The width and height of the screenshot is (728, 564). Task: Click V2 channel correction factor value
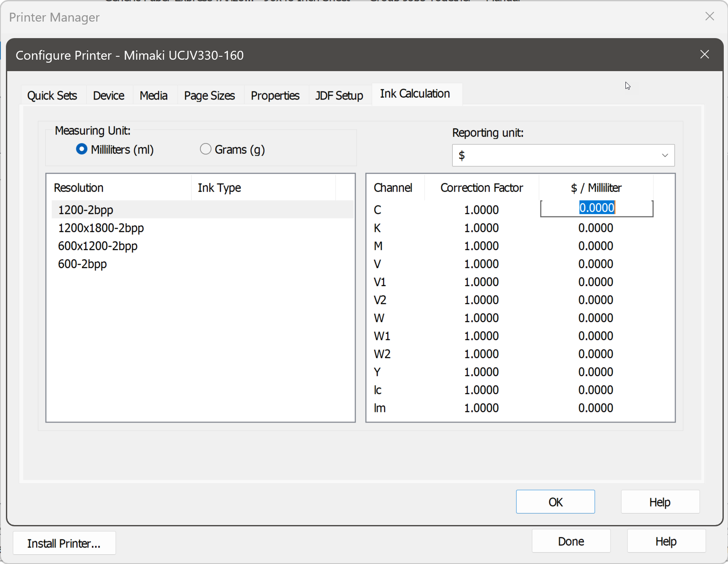point(481,300)
